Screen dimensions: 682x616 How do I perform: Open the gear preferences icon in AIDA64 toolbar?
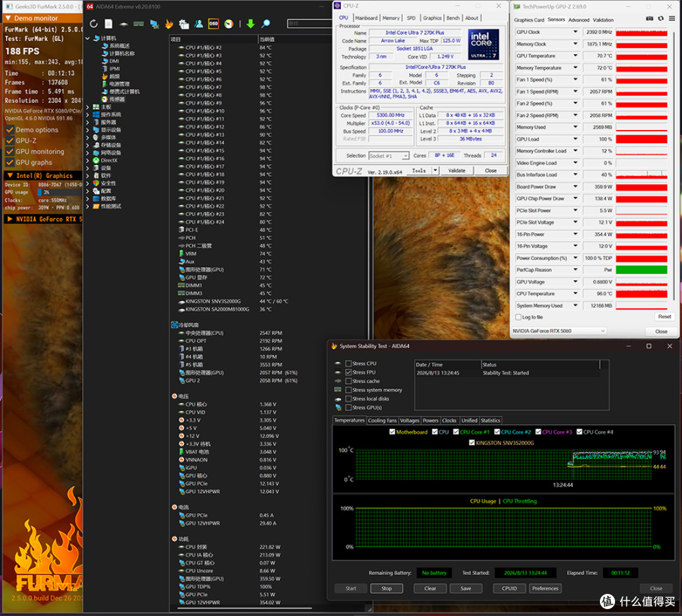click(x=184, y=24)
